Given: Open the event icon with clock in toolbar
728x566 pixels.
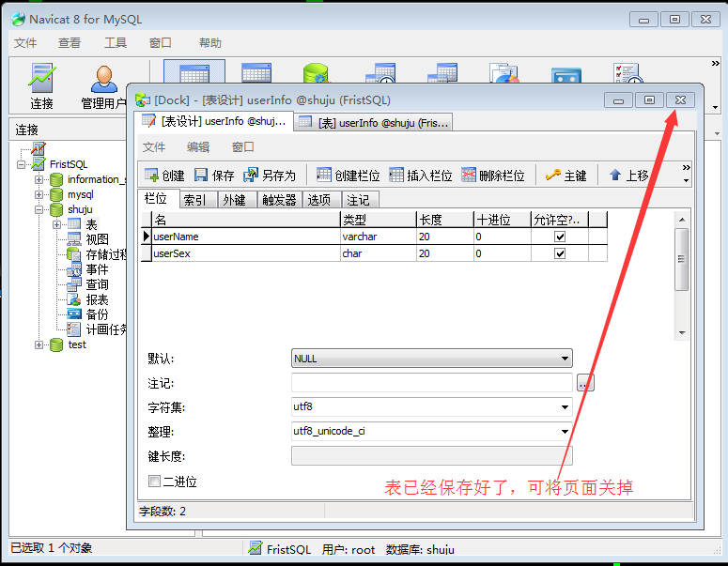Looking at the screenshot, I should coord(380,73).
